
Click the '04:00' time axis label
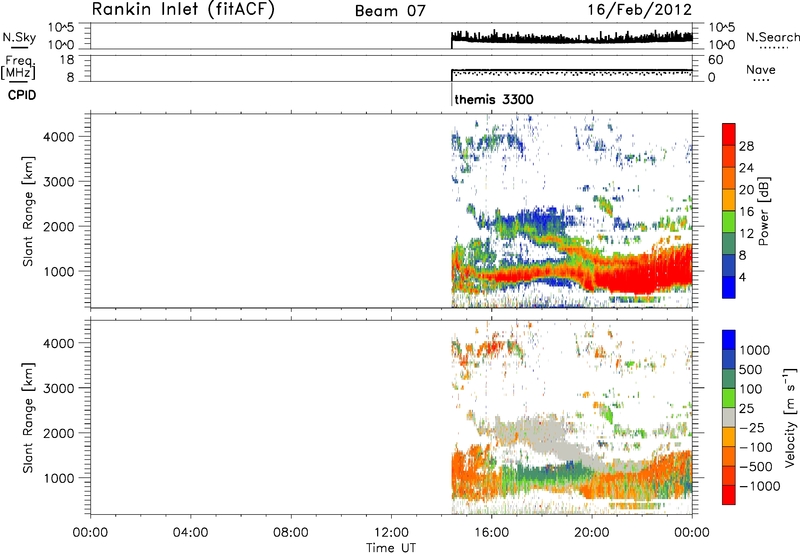(190, 533)
